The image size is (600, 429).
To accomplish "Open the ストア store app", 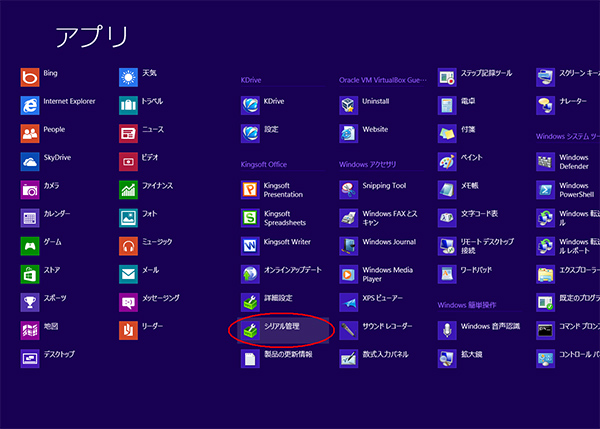I will pos(30,274).
